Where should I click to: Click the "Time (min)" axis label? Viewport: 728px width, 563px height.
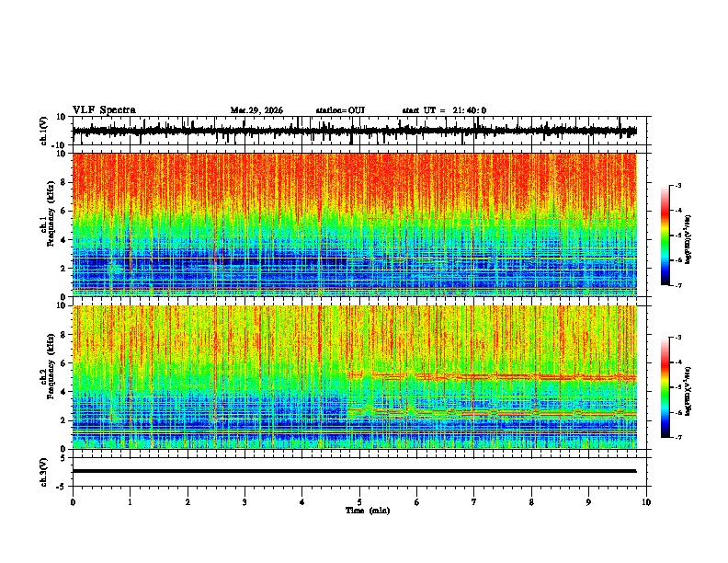[368, 511]
